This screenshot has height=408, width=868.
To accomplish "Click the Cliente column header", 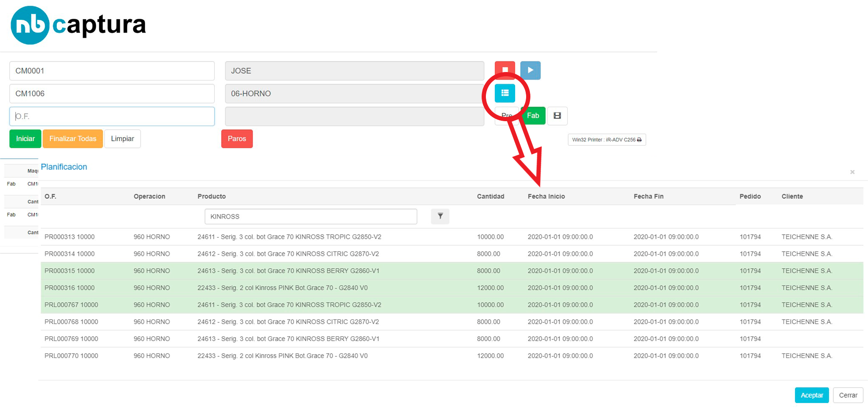I will [x=792, y=196].
